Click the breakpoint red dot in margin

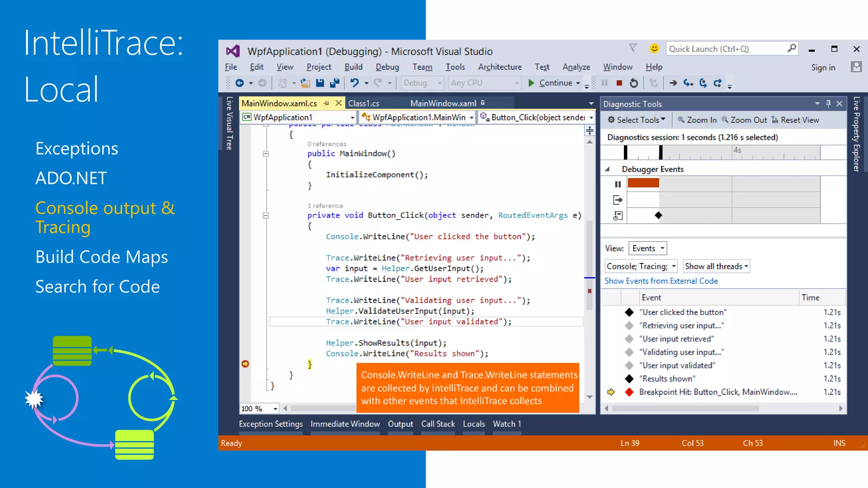(245, 364)
